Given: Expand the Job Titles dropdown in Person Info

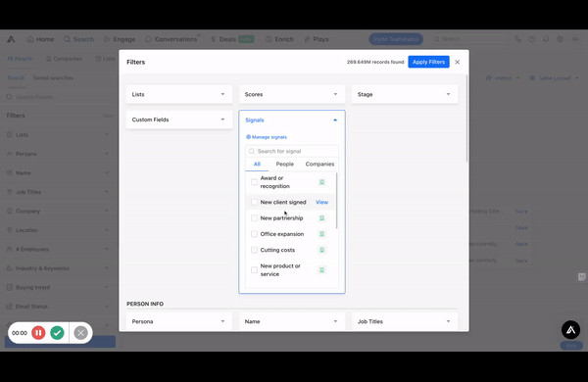Looking at the screenshot, I should pos(405,321).
